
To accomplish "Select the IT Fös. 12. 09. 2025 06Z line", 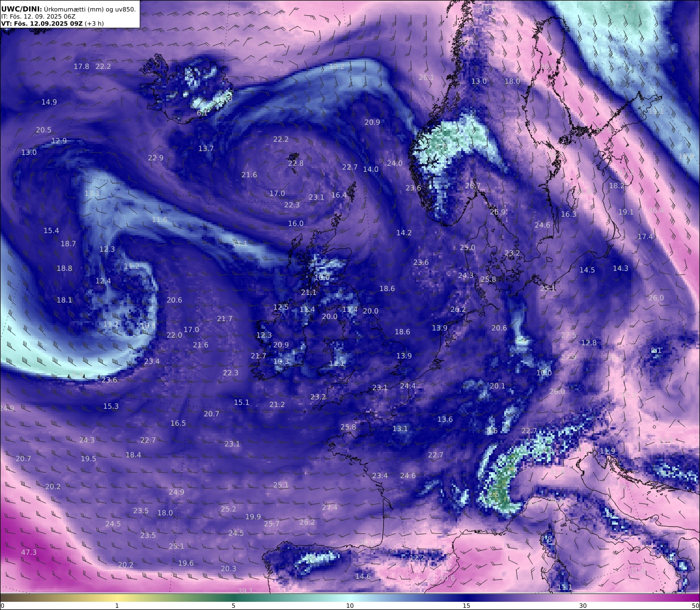I will [x=38, y=16].
